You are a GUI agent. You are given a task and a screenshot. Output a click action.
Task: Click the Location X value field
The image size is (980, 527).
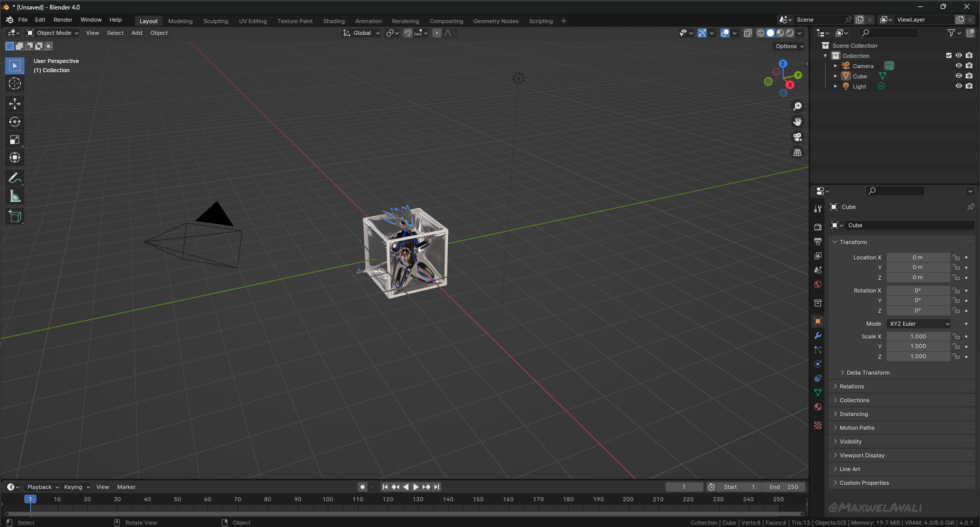click(917, 257)
